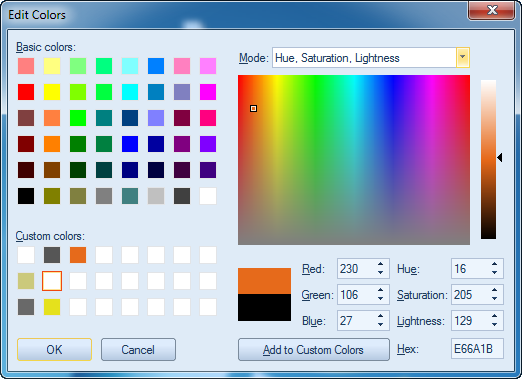The image size is (522, 379).
Task: Select the yellow custom color swatch
Action: tap(52, 307)
